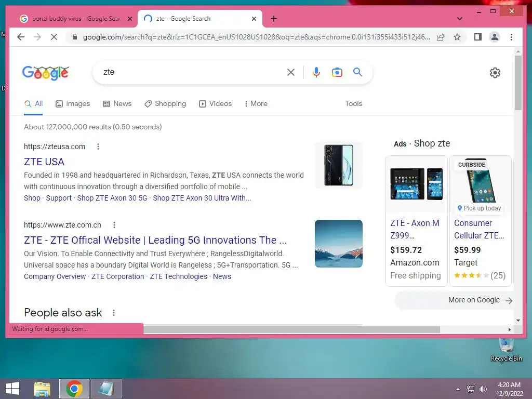Click the horizontal scrollbar thumb
Screen dimensions: 532x399
coord(292,329)
